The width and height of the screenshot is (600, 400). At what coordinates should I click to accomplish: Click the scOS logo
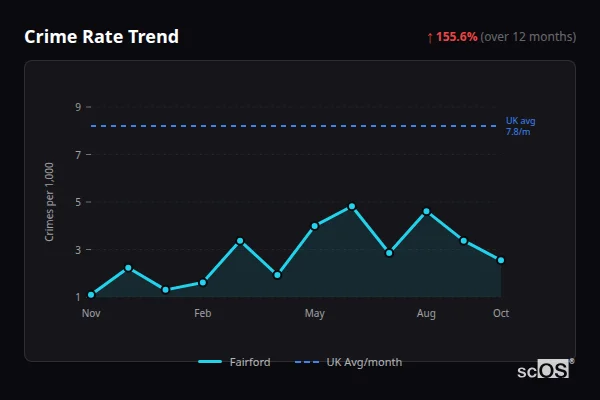coord(545,369)
